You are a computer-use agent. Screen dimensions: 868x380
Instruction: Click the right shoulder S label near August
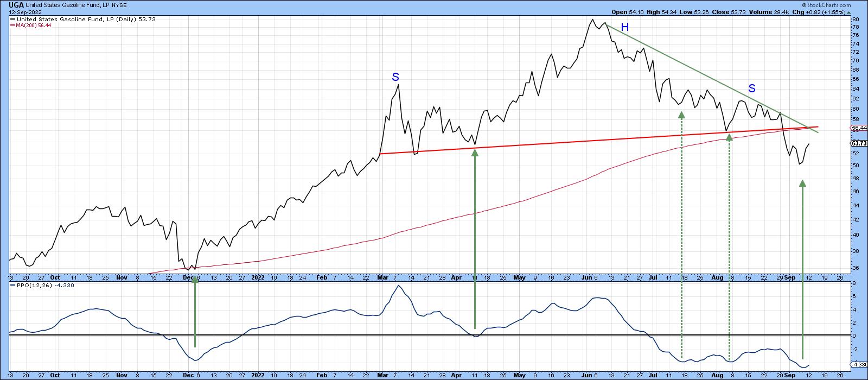tap(752, 88)
